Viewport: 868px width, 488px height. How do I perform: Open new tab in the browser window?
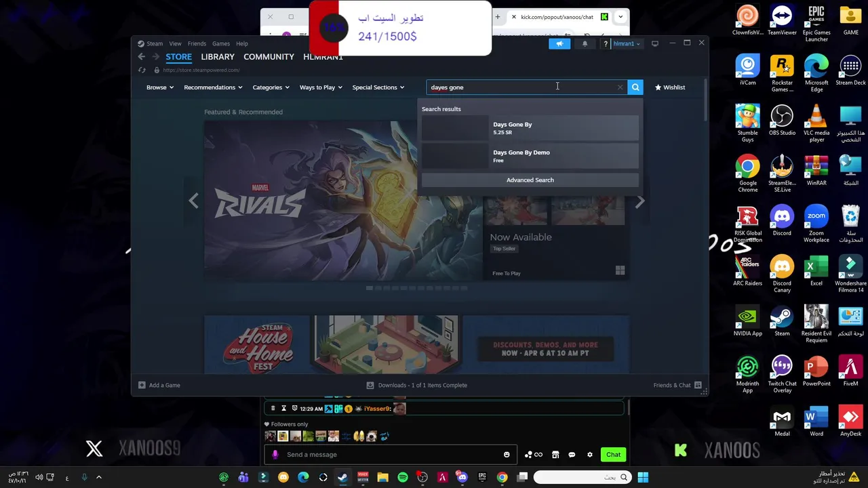coord(498,17)
